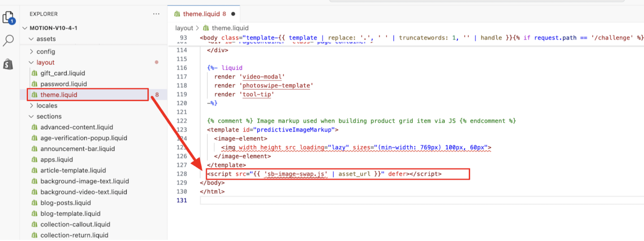Click the unsaved dot on theme.liquid tab
This screenshot has width=644, height=241.
[x=233, y=14]
